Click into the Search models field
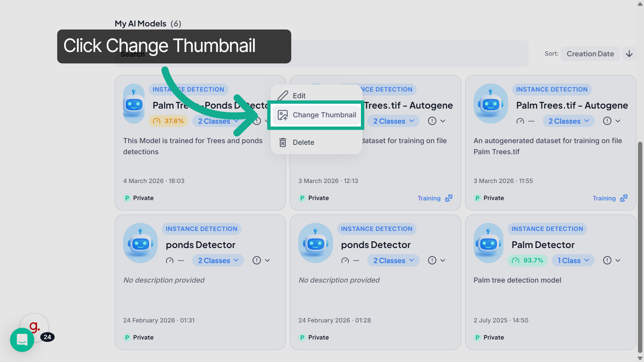The image size is (644, 362). click(321, 54)
